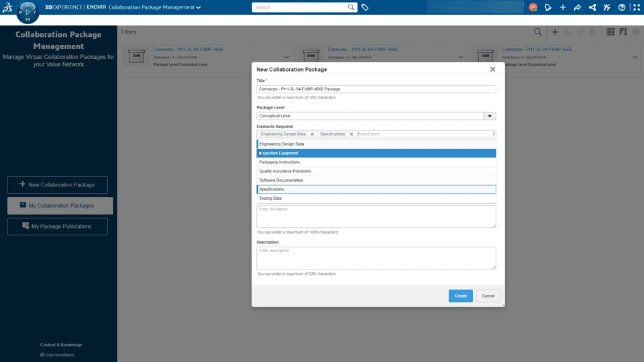This screenshot has width=644, height=362.
Task: Expand Collaboration Package Management app menu
Action: click(199, 7)
